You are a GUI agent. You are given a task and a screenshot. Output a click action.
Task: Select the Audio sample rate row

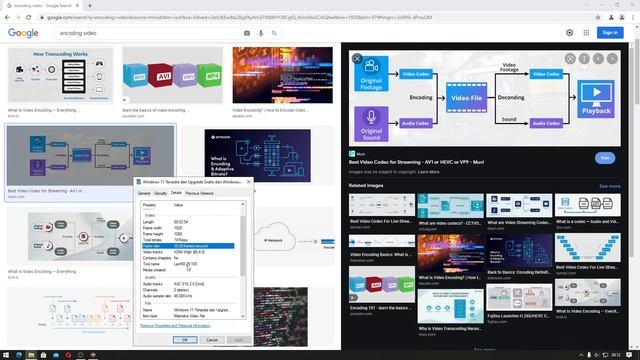pyautogui.click(x=188, y=296)
